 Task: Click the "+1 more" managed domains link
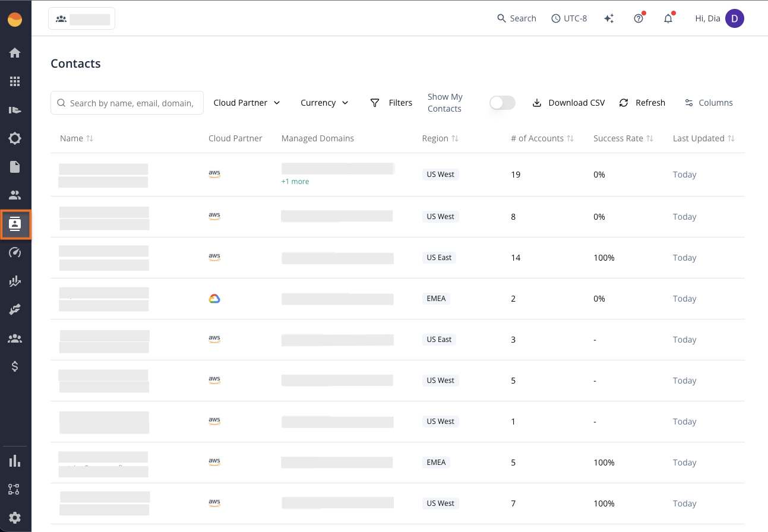[x=295, y=182]
